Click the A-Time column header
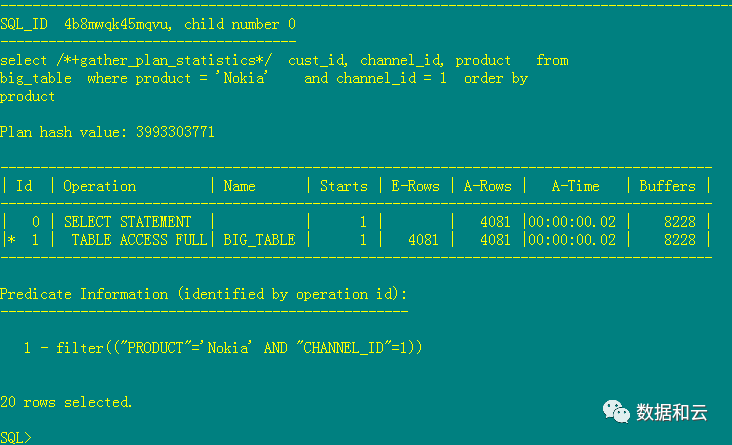732x445 pixels. (575, 186)
